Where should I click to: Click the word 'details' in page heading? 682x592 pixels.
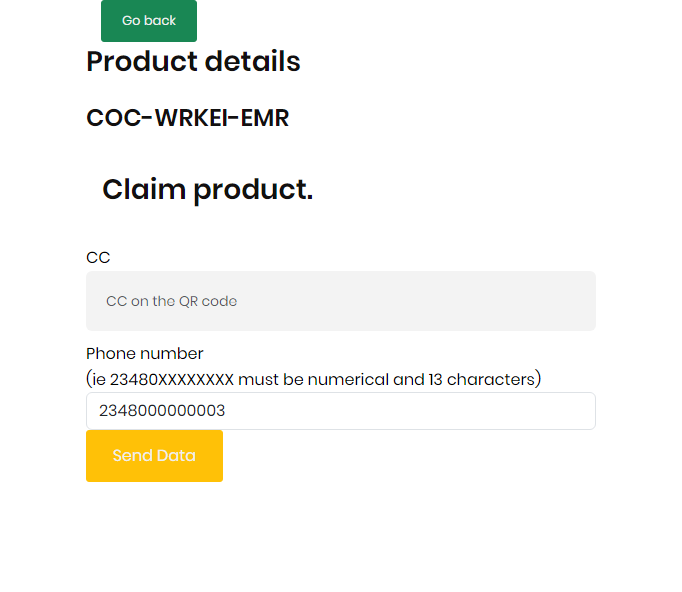(x=253, y=61)
